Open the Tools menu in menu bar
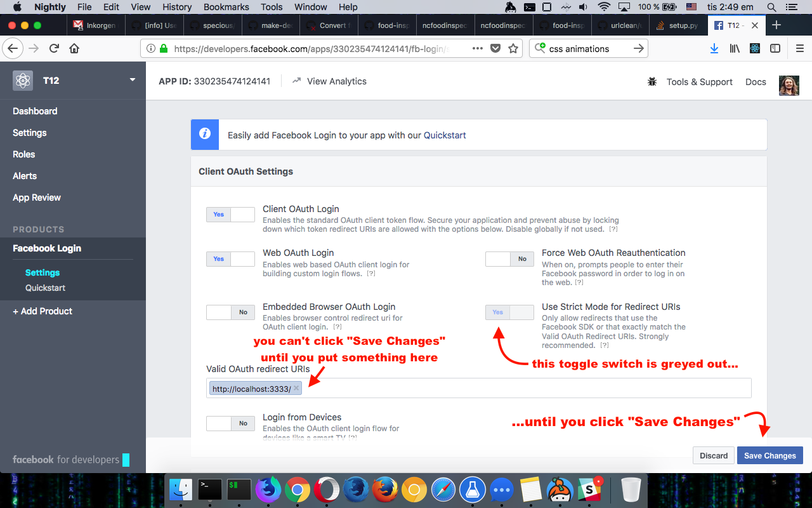Image resolution: width=812 pixels, height=508 pixels. pyautogui.click(x=272, y=7)
